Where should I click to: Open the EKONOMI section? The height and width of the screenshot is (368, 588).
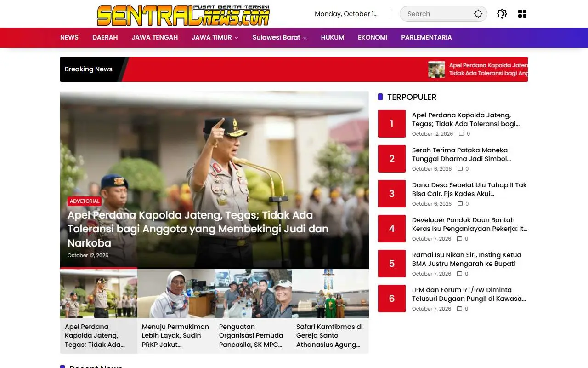coord(373,37)
